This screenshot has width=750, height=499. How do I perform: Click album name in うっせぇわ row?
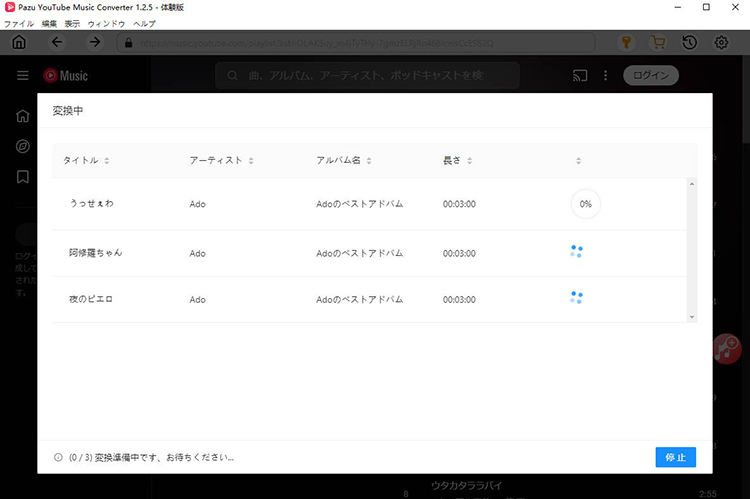pos(360,204)
